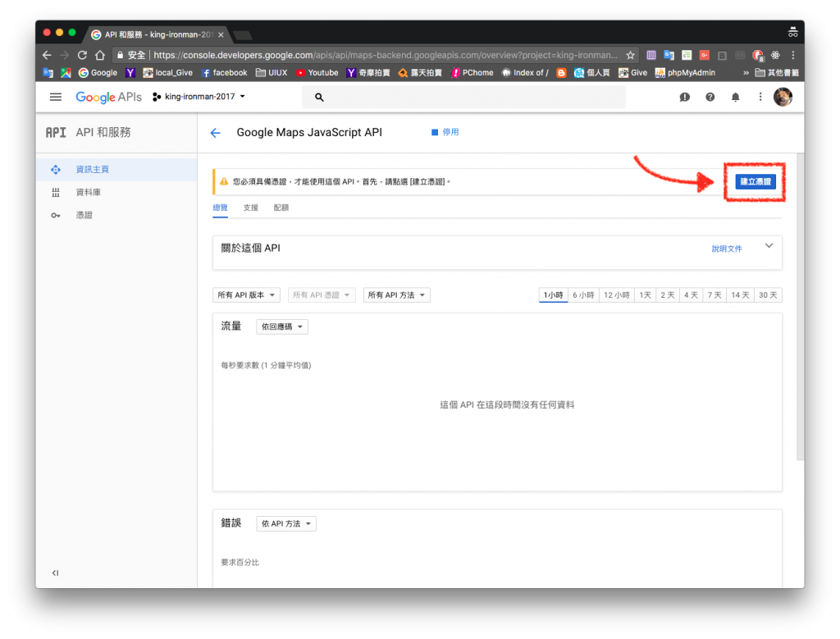Viewport: 840px width, 639px height.
Task: Click the search magnifier icon
Action: 319,97
